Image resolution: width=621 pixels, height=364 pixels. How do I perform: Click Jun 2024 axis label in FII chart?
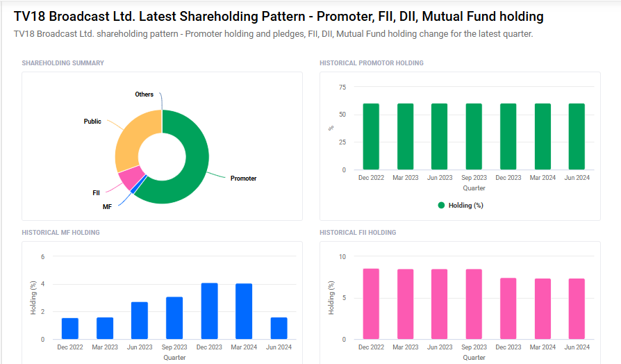pos(577,347)
